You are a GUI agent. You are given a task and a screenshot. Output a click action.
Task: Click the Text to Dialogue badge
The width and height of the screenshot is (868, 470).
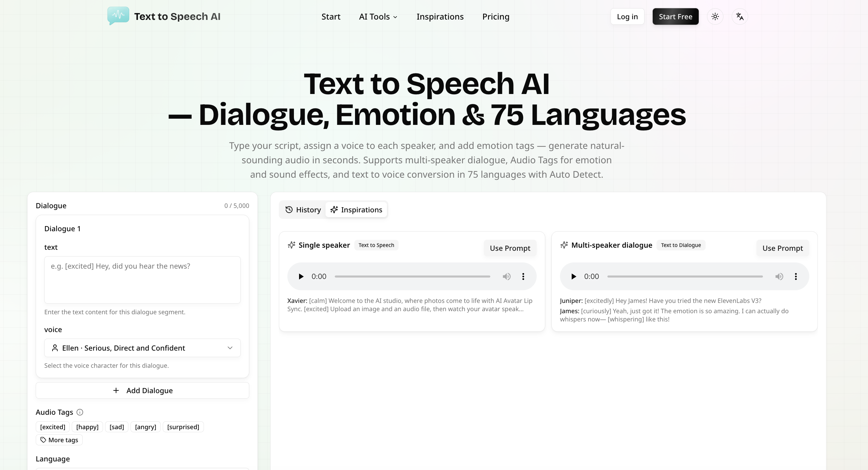click(681, 245)
